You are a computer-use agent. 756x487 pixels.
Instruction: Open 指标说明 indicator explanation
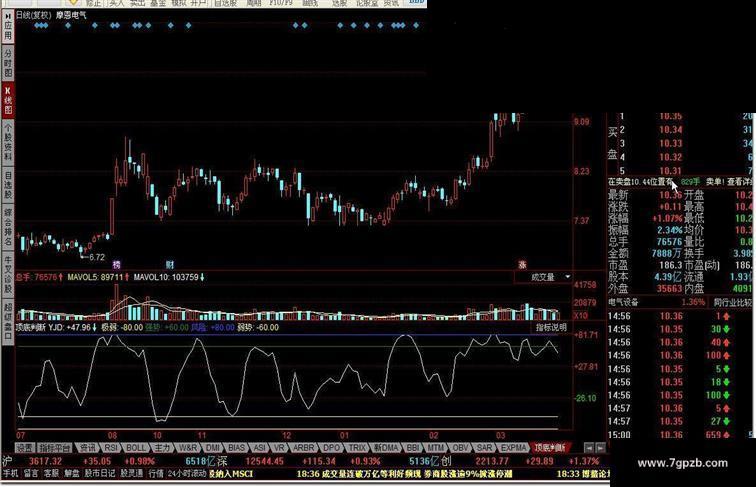coord(551,327)
